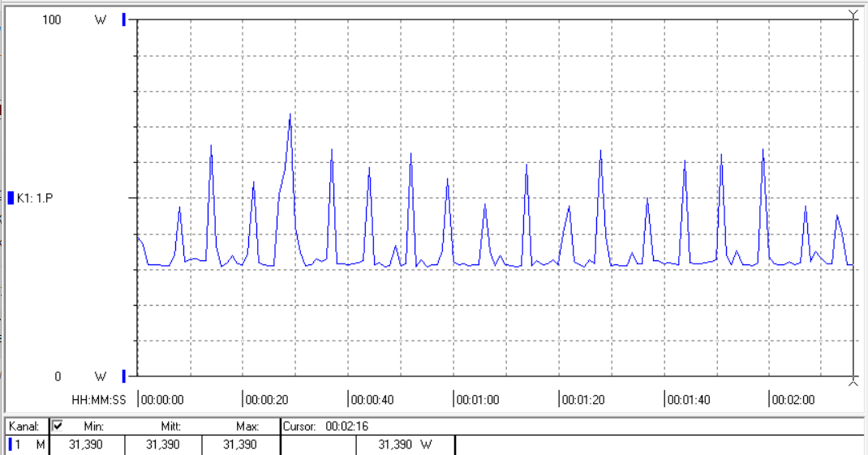Select the Min value cell 31,390
The image size is (868, 455).
click(86, 444)
